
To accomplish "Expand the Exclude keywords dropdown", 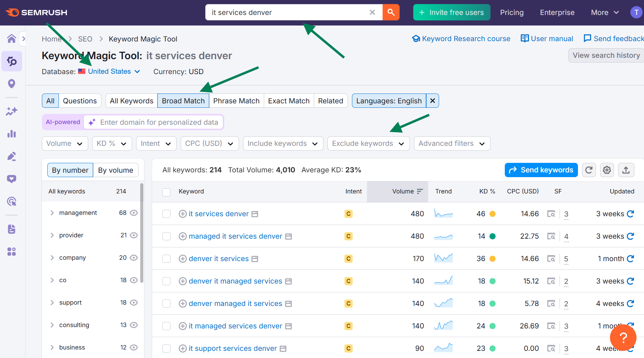I will pos(368,143).
